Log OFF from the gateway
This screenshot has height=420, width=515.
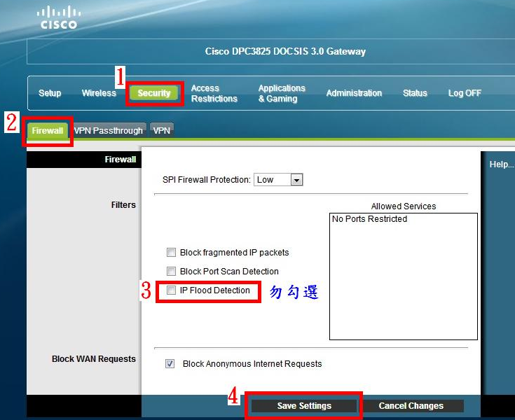point(465,93)
